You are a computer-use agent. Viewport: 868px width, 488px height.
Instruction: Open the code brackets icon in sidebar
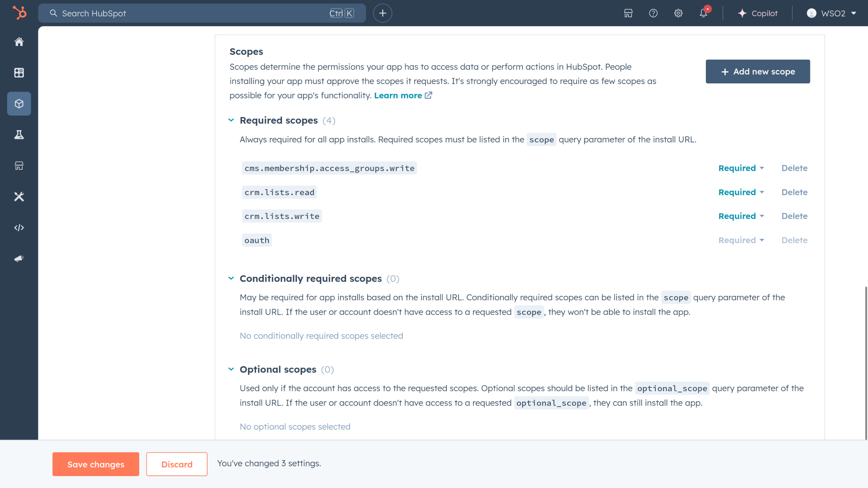19,228
